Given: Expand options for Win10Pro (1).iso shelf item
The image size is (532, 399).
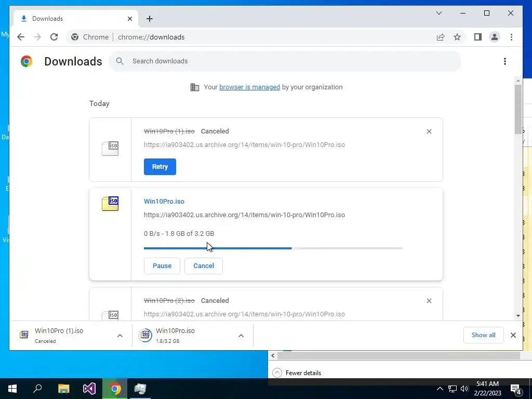Looking at the screenshot, I should 120,336.
